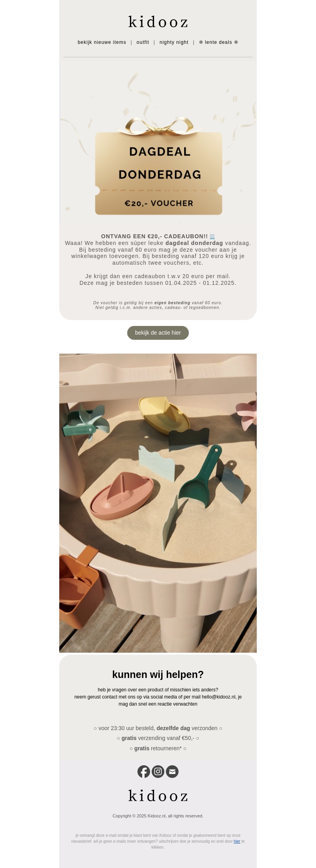
Task: Click the kidooz logo at the top
Action: [x=158, y=22]
